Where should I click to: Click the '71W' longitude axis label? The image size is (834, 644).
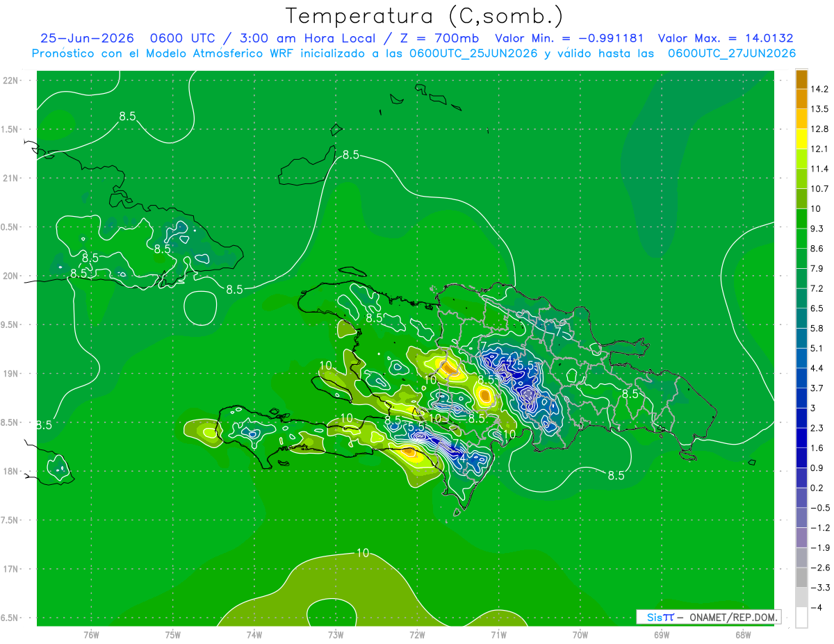pyautogui.click(x=498, y=635)
